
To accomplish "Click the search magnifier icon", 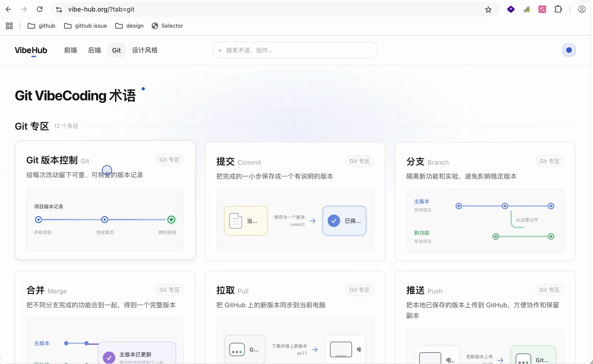I will 220,50.
